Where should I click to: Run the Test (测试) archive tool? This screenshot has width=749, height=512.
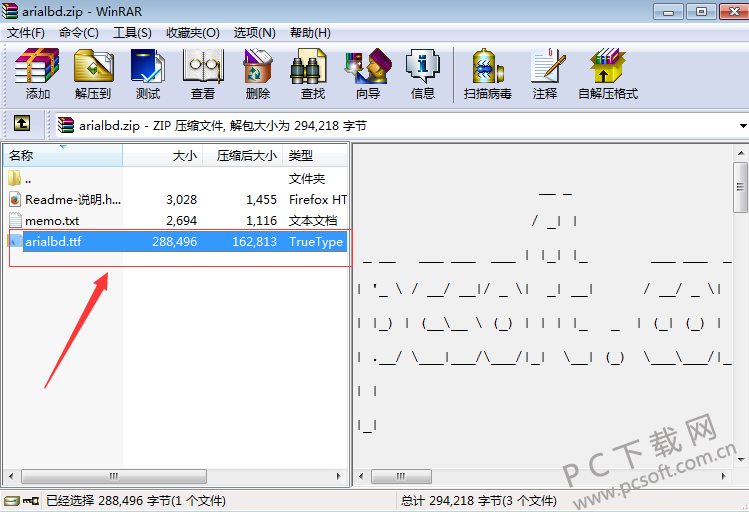(148, 74)
